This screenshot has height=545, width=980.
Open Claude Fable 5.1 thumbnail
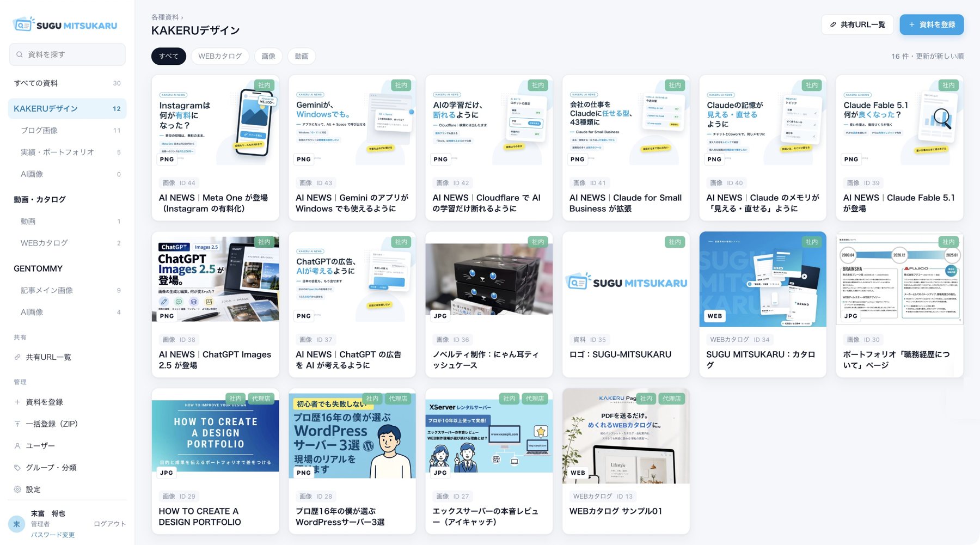click(x=899, y=123)
